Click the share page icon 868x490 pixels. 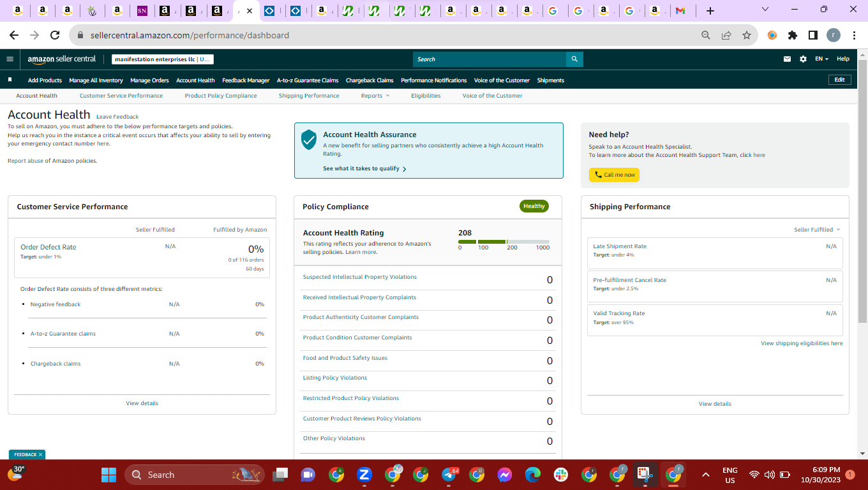pyautogui.click(x=726, y=35)
